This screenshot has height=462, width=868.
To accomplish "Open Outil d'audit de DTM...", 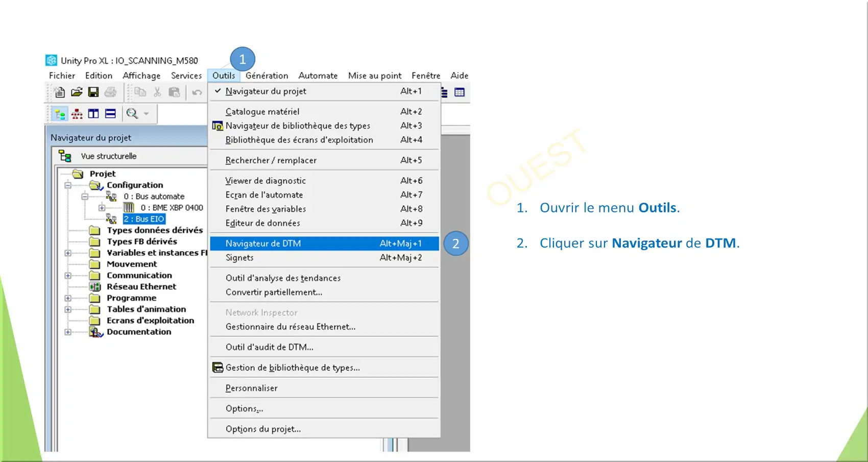I will [324, 347].
